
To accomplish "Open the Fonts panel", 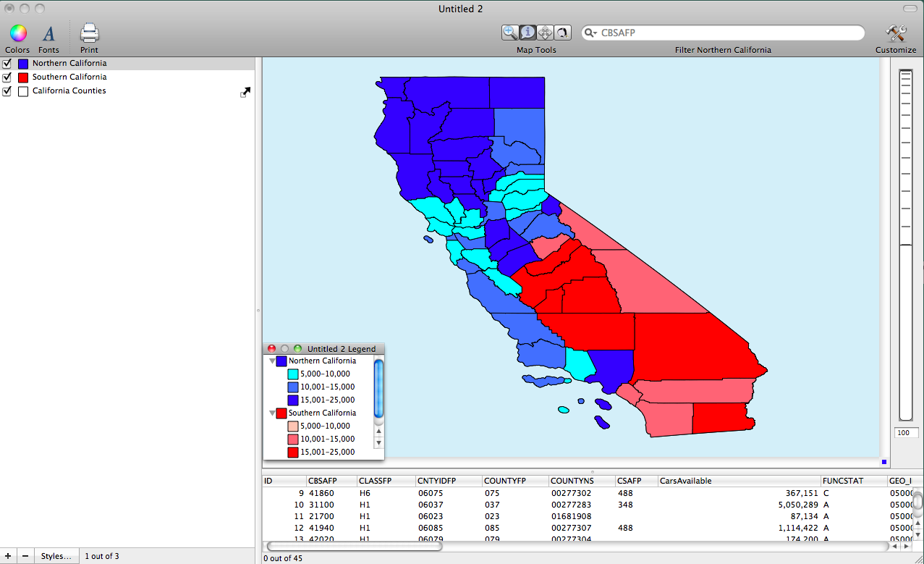I will click(x=48, y=33).
